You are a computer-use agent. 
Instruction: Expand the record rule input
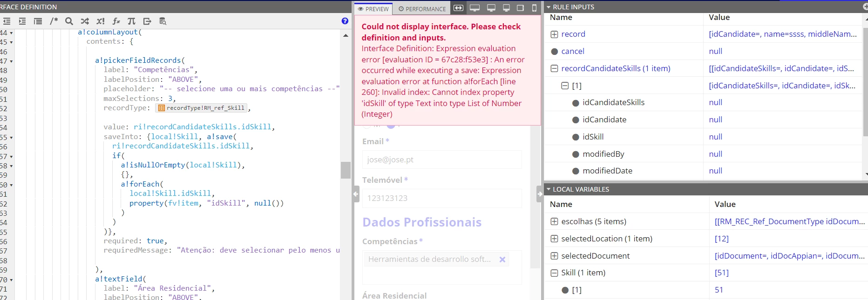click(554, 34)
